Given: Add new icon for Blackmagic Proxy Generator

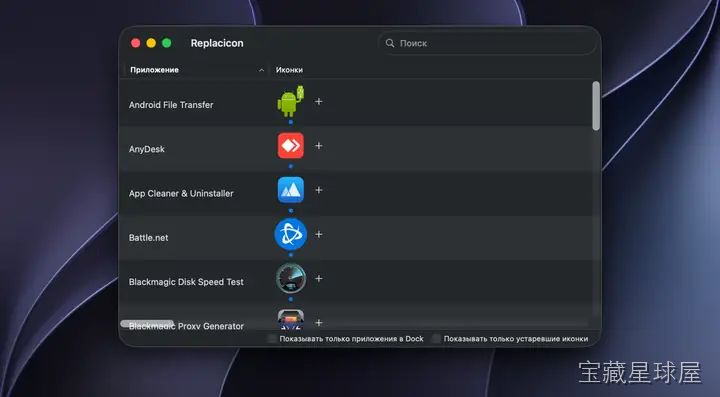Looking at the screenshot, I should tap(319, 323).
